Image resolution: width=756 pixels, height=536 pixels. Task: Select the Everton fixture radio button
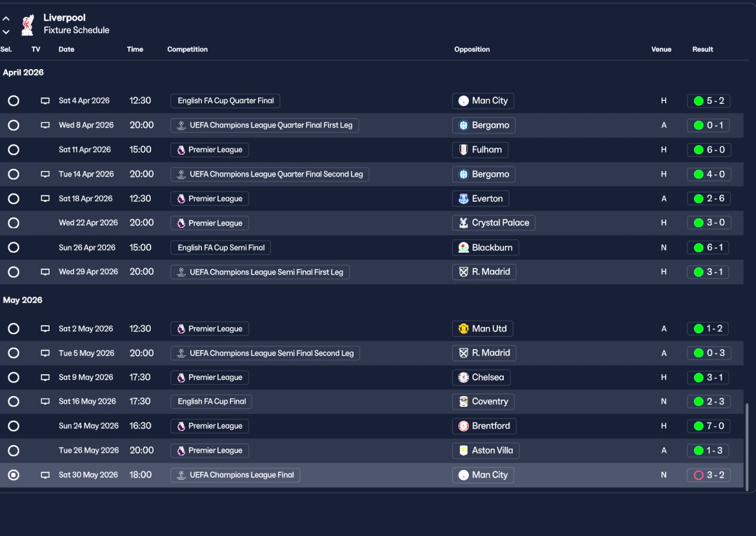click(x=14, y=199)
